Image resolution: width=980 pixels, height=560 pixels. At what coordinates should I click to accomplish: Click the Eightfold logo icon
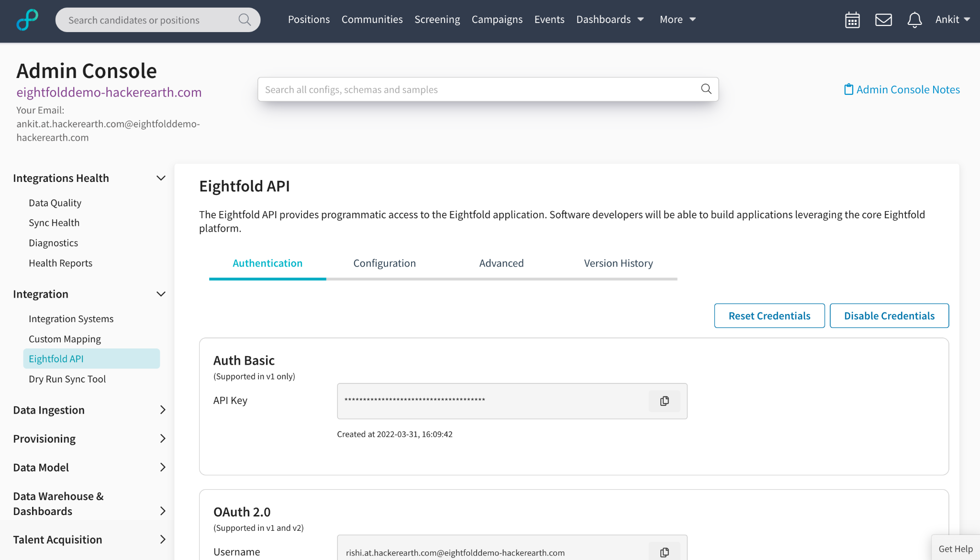pos(27,20)
